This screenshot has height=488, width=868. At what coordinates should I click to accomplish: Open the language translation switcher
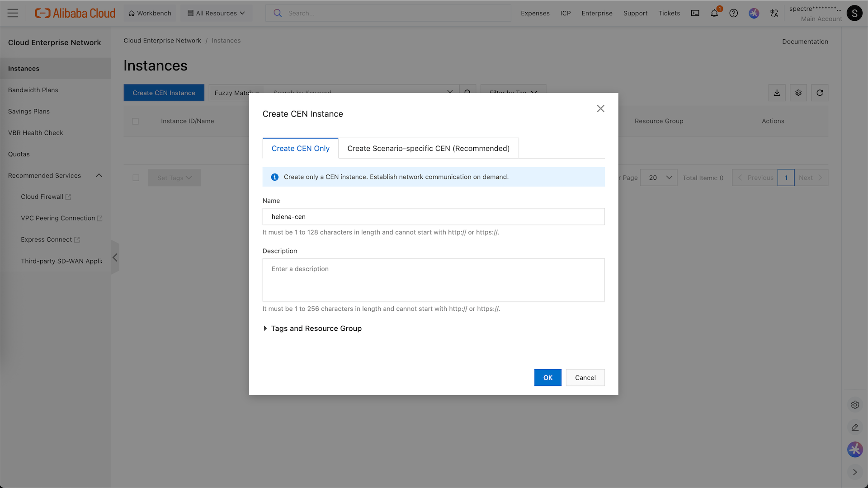coord(774,13)
